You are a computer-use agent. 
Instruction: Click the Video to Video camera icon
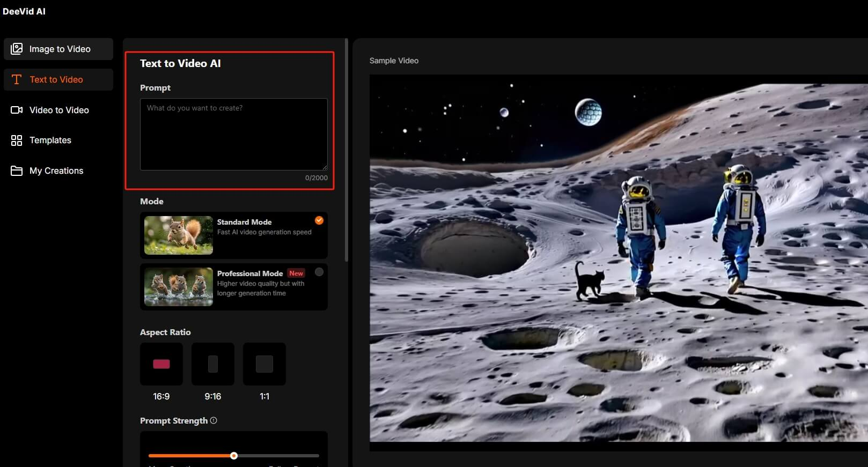click(17, 110)
